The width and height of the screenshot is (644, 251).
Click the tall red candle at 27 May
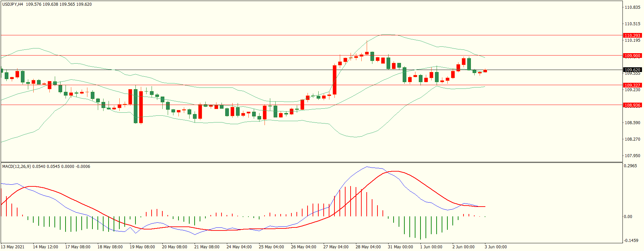tap(335, 80)
